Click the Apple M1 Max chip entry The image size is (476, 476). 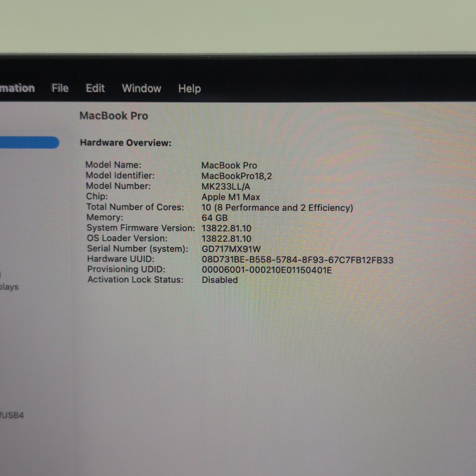click(231, 197)
